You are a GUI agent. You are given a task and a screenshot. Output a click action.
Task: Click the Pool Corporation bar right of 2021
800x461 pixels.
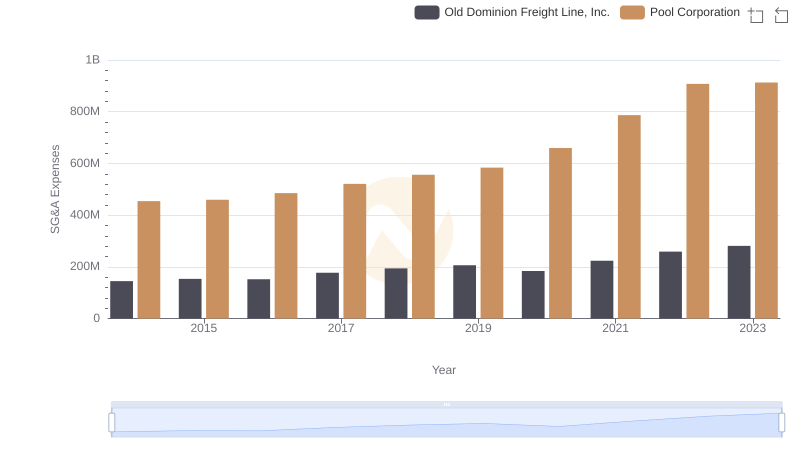697,201
